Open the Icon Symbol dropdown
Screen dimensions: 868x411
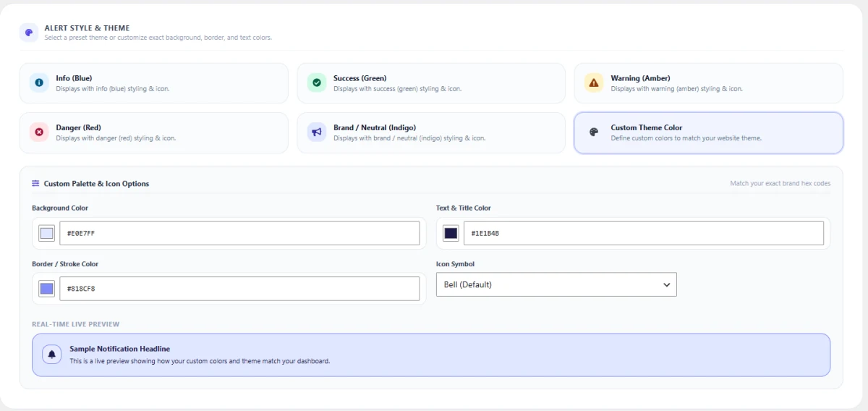pyautogui.click(x=556, y=284)
